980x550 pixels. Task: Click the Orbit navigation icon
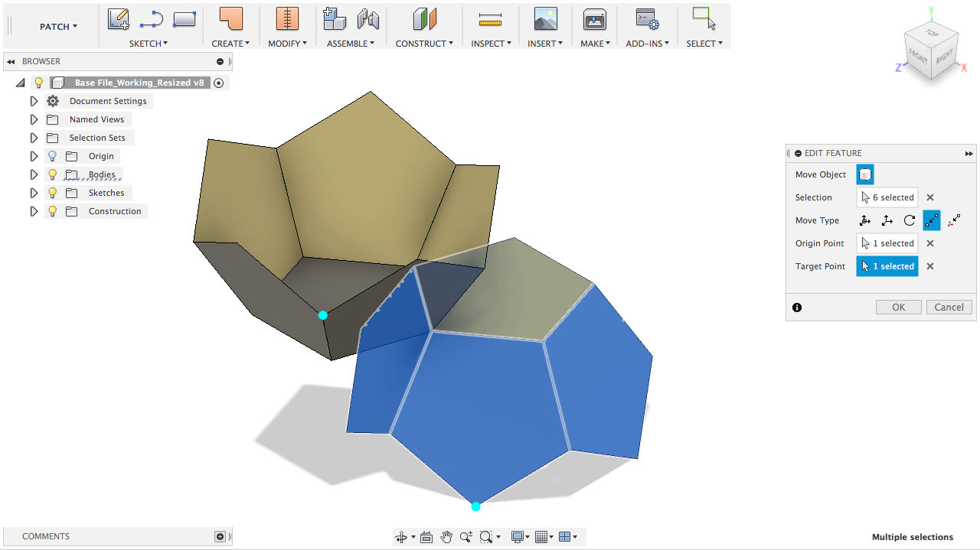(x=401, y=537)
